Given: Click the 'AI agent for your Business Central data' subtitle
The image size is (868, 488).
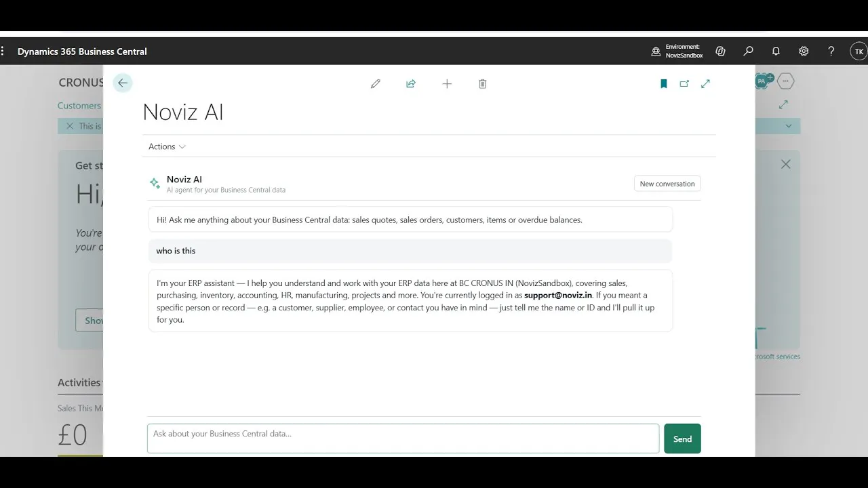Looking at the screenshot, I should (226, 190).
